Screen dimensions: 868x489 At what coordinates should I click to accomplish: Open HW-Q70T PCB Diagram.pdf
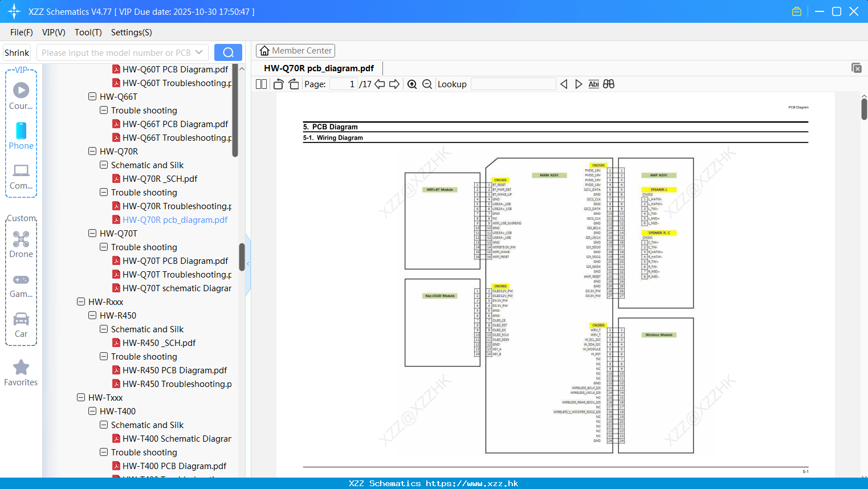point(170,260)
